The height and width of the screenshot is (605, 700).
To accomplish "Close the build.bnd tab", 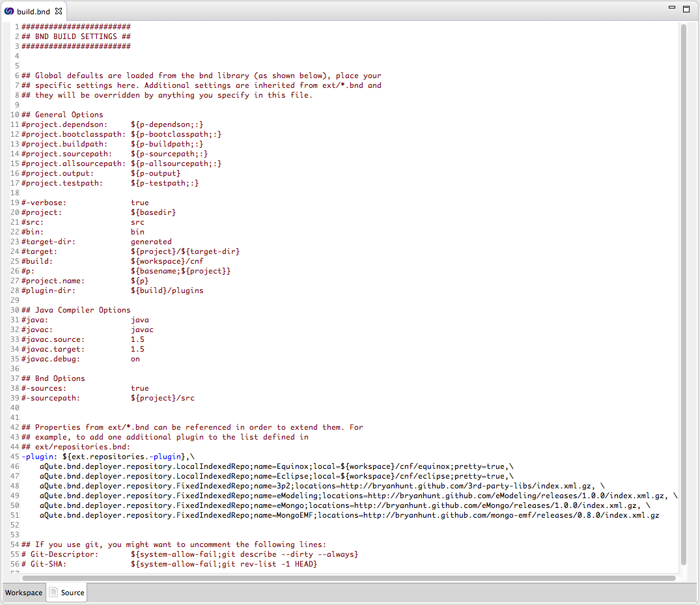I will point(59,11).
